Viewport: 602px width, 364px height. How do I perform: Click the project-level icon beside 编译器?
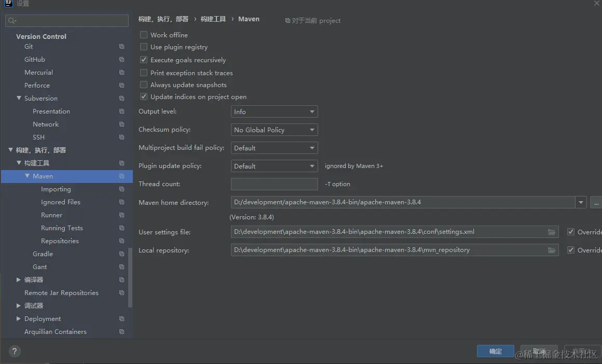(x=122, y=280)
